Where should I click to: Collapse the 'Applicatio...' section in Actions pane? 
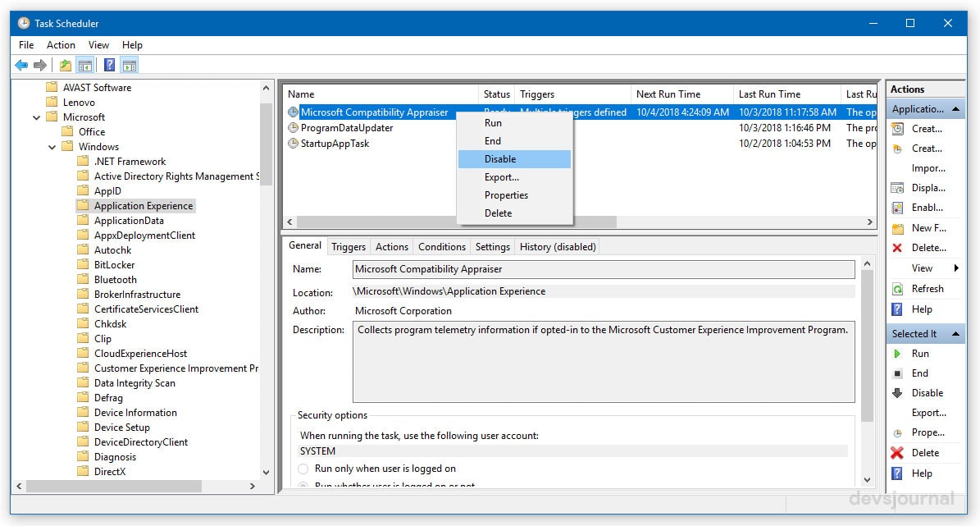coord(955,109)
